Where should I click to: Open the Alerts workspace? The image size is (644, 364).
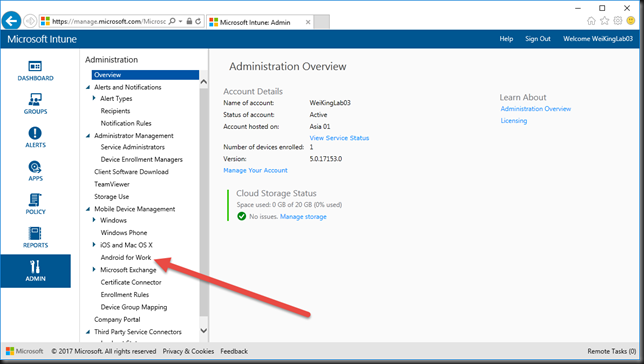point(35,137)
